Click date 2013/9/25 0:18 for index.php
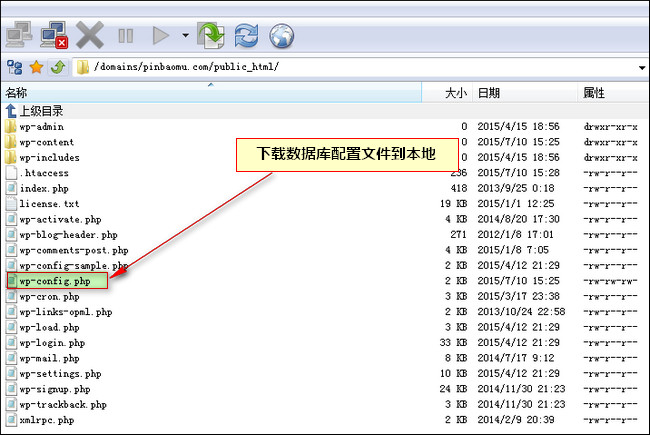650x435 pixels. 516,188
